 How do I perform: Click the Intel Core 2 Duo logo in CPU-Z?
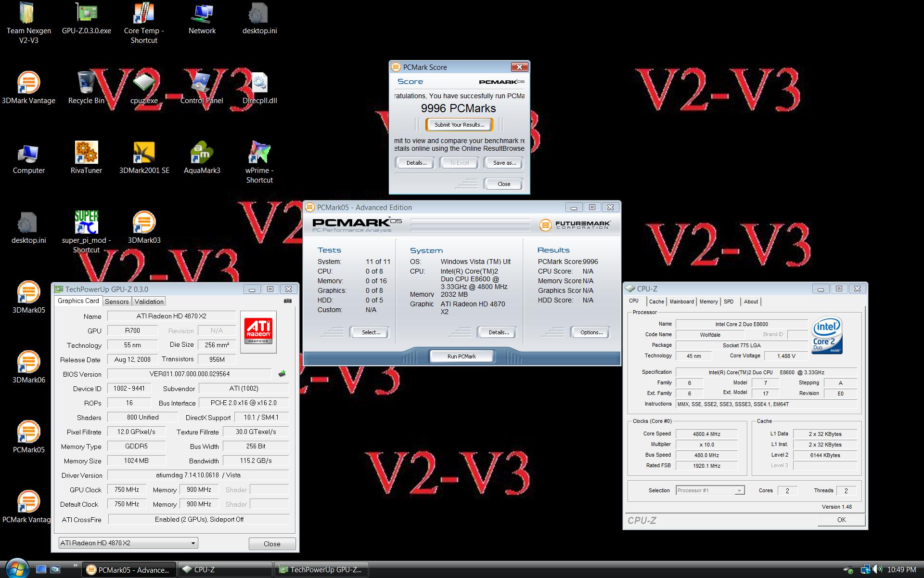(827, 335)
